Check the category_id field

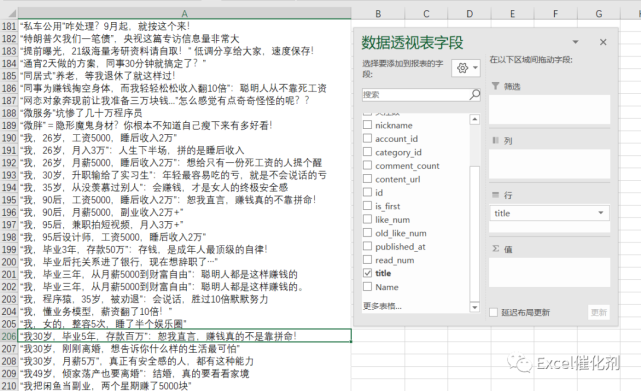(x=368, y=152)
